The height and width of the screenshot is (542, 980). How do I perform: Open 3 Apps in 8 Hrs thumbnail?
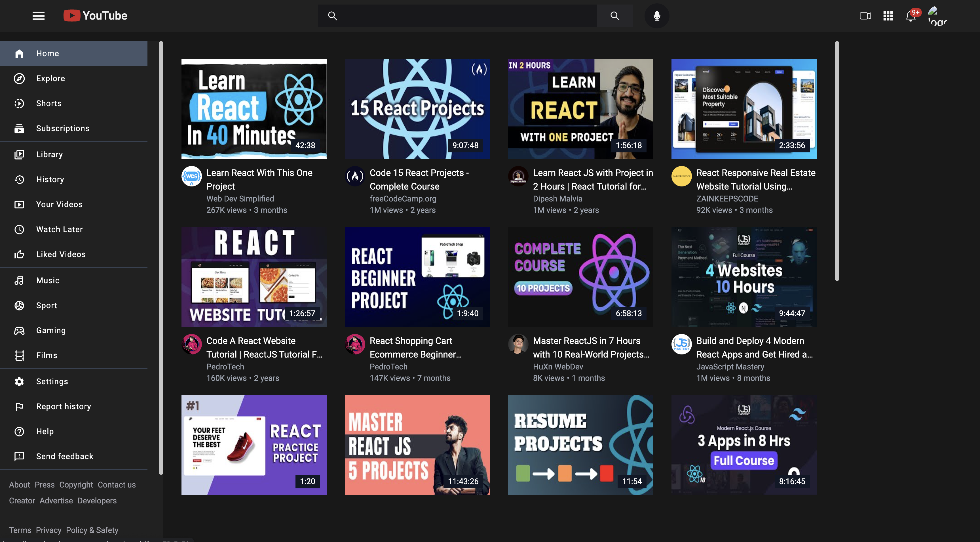coord(744,445)
